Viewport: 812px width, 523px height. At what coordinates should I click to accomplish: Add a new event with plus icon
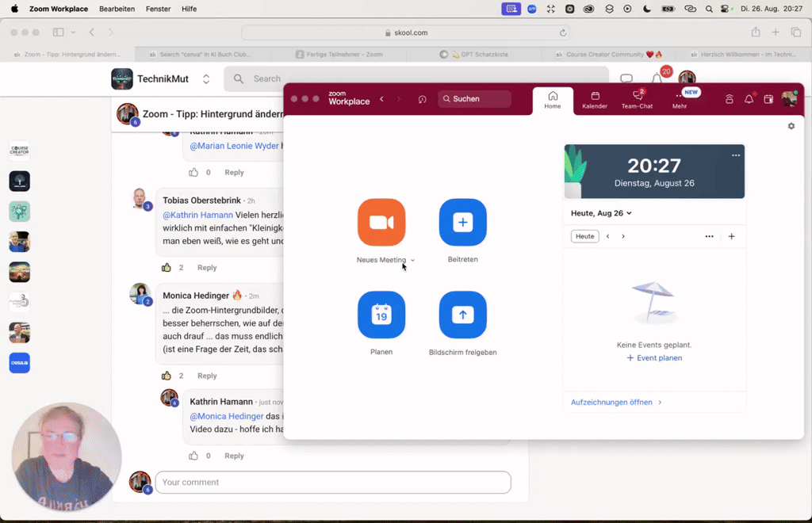(731, 236)
